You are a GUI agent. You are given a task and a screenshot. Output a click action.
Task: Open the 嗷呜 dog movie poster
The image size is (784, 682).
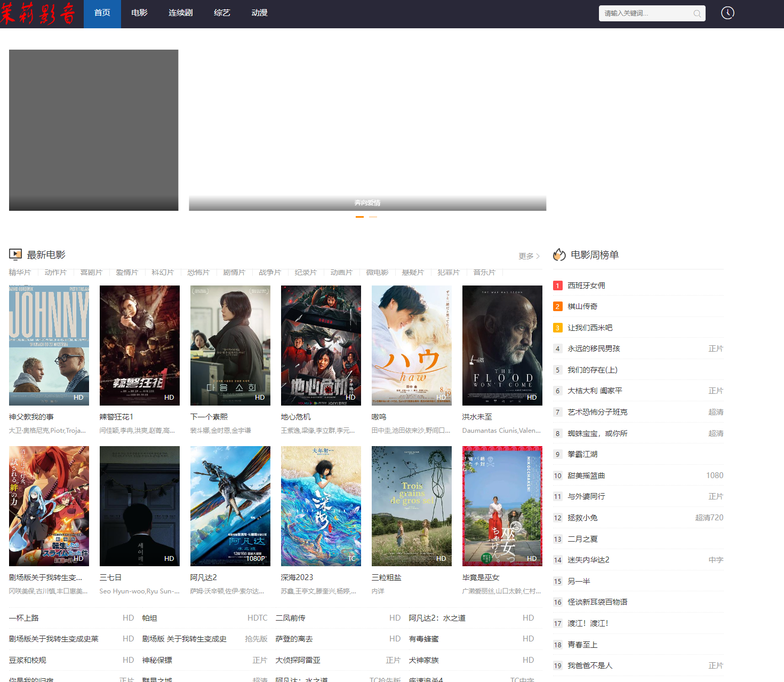click(412, 345)
